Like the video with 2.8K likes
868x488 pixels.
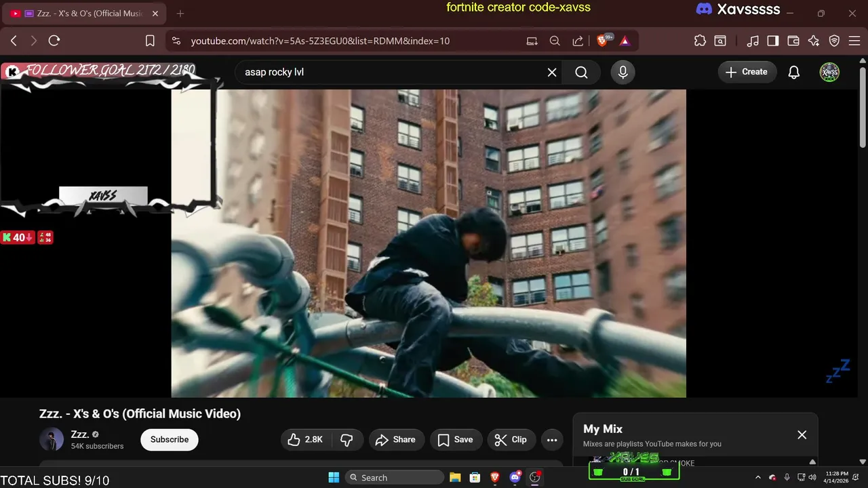305,440
